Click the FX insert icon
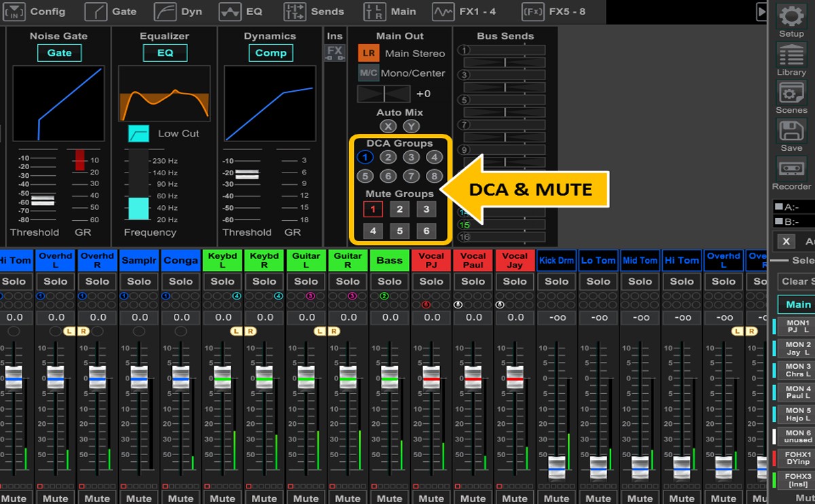The width and height of the screenshot is (815, 504). [x=335, y=52]
